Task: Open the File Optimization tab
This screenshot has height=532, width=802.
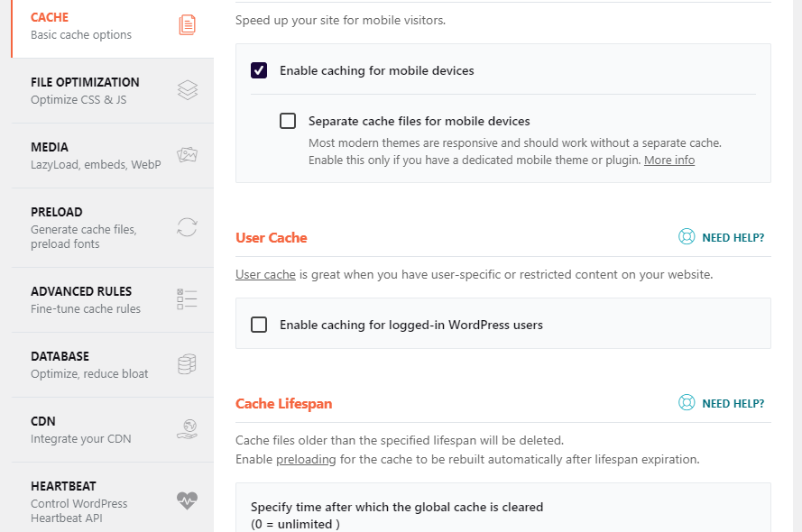Action: [113, 90]
